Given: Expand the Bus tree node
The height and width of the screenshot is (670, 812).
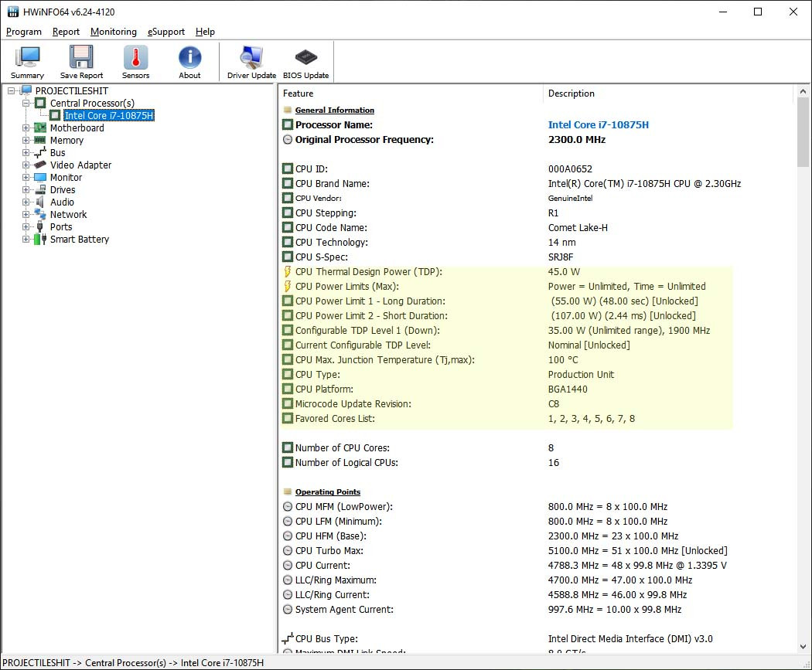Looking at the screenshot, I should tap(26, 153).
